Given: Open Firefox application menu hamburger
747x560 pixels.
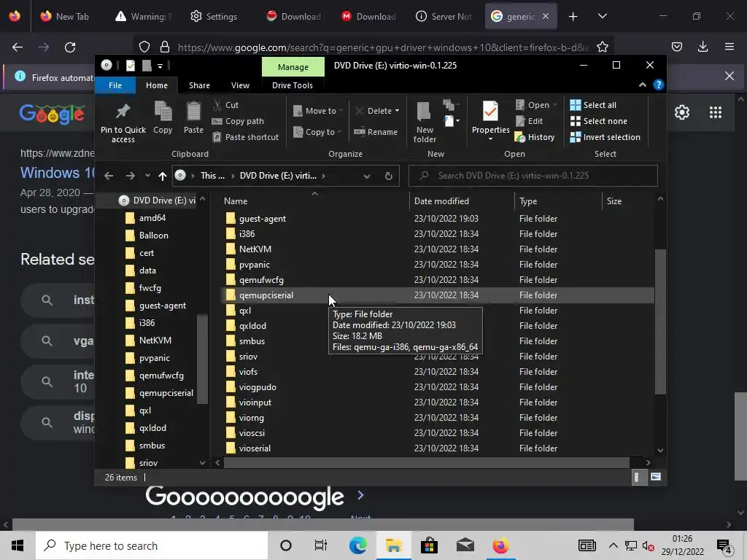Looking at the screenshot, I should 729,47.
